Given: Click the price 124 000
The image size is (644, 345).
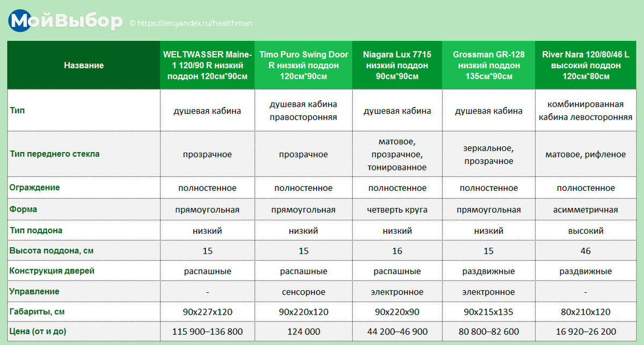Looking at the screenshot, I should [303, 332].
